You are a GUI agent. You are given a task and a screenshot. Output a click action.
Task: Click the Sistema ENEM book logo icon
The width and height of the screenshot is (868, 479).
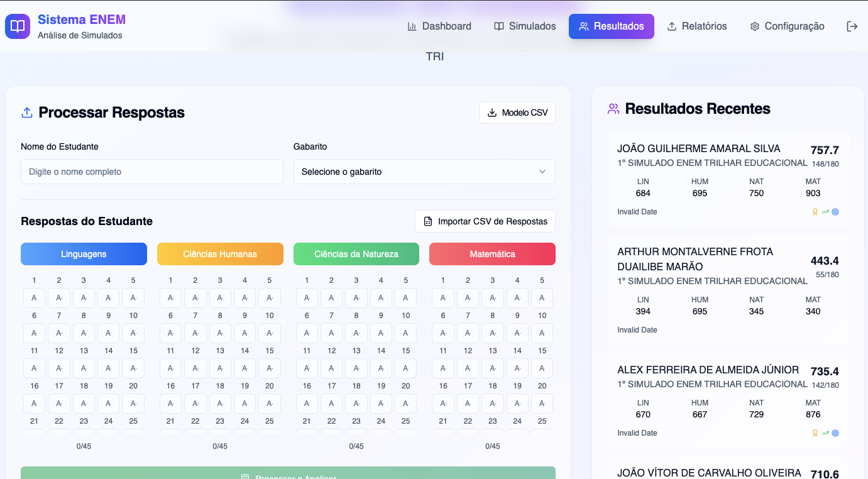coord(18,26)
